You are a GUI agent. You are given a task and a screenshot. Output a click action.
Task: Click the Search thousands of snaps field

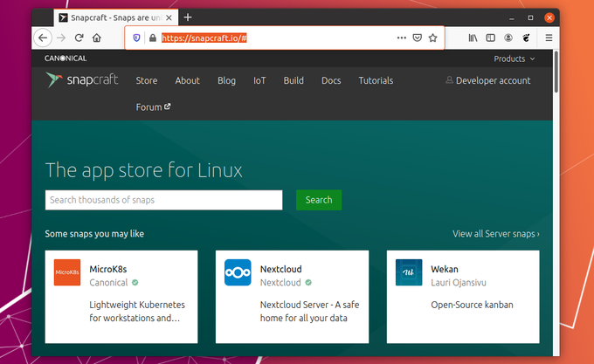pyautogui.click(x=163, y=200)
